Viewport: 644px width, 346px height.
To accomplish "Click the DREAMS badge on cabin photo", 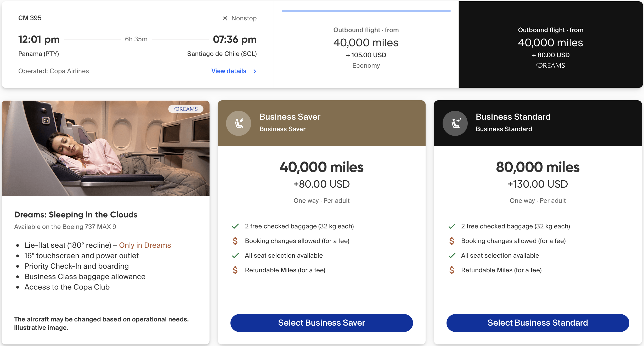I will coord(186,109).
